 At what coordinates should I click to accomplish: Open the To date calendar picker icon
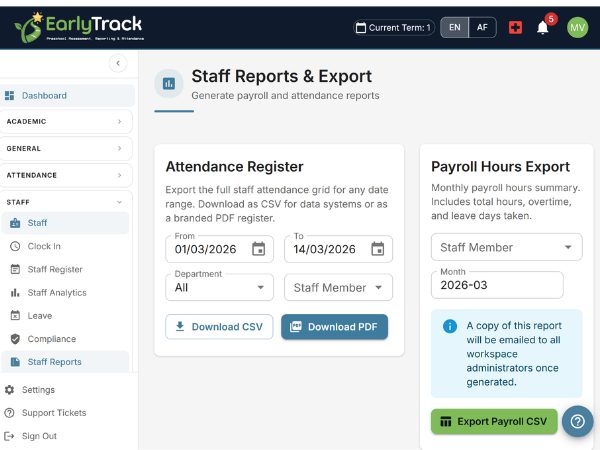(x=378, y=249)
